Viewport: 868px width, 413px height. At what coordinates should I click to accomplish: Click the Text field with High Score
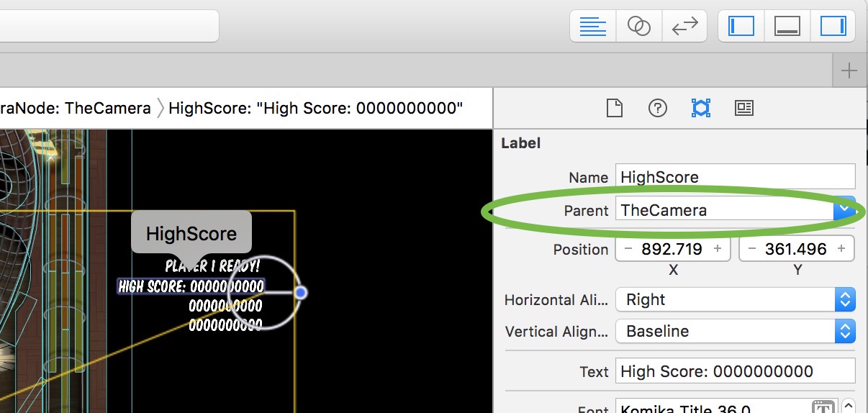tap(734, 371)
